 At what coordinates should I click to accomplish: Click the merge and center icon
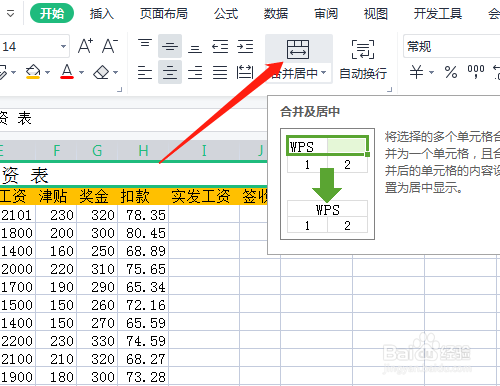coord(298,49)
